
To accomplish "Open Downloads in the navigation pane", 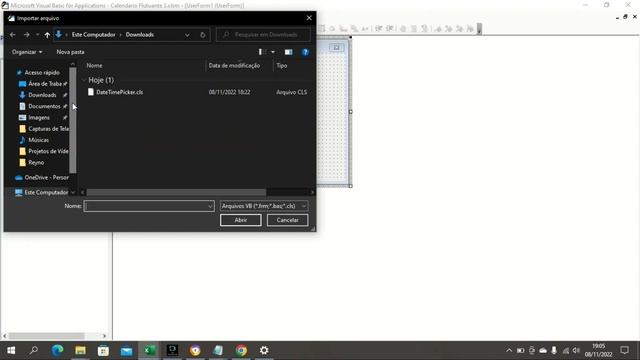I will 42,95.
